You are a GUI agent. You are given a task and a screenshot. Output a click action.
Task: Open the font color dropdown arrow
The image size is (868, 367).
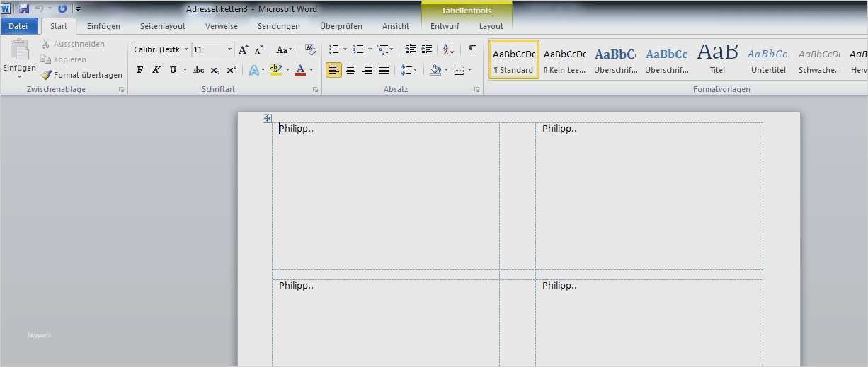[312, 70]
